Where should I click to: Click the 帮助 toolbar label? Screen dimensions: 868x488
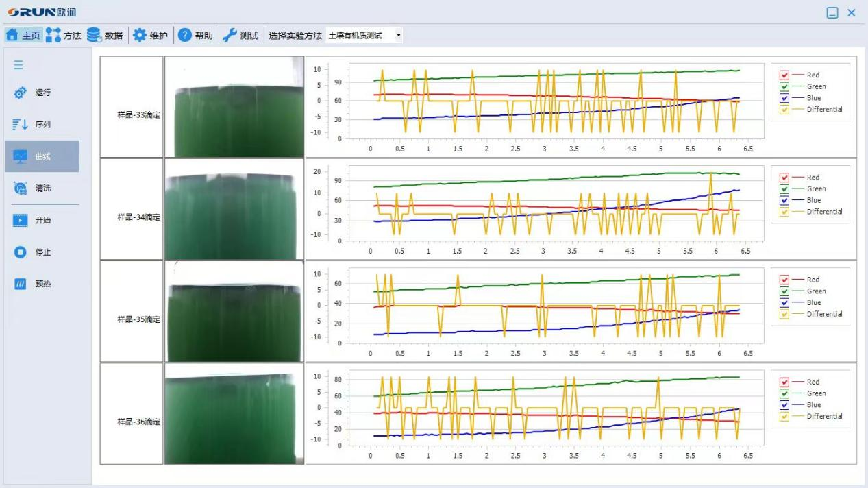(x=204, y=36)
